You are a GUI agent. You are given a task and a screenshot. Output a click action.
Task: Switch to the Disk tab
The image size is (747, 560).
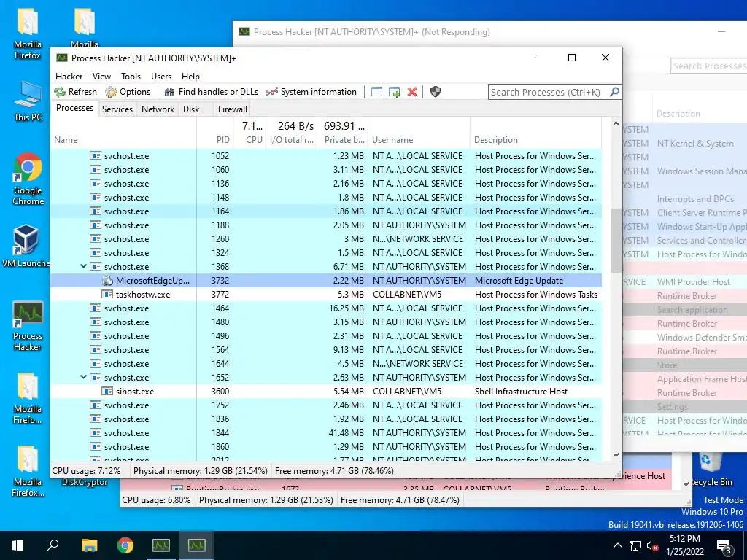tap(191, 109)
